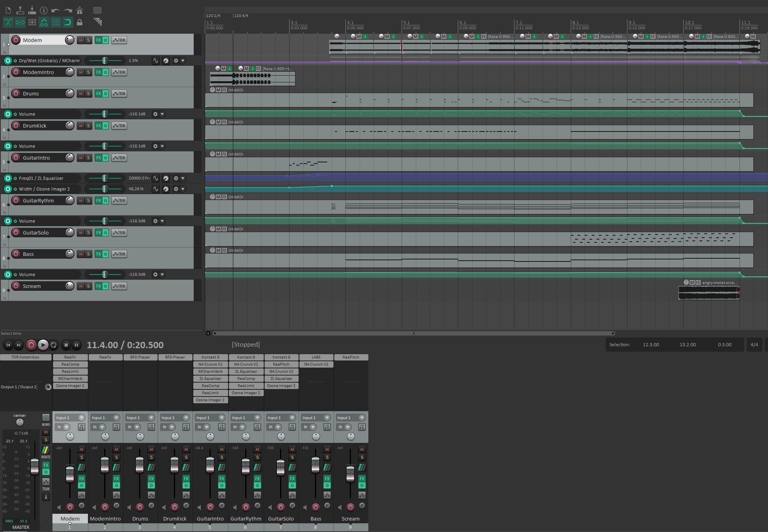Open the new project file icon
Viewport: 768px width, 532px height.
[x=8, y=10]
